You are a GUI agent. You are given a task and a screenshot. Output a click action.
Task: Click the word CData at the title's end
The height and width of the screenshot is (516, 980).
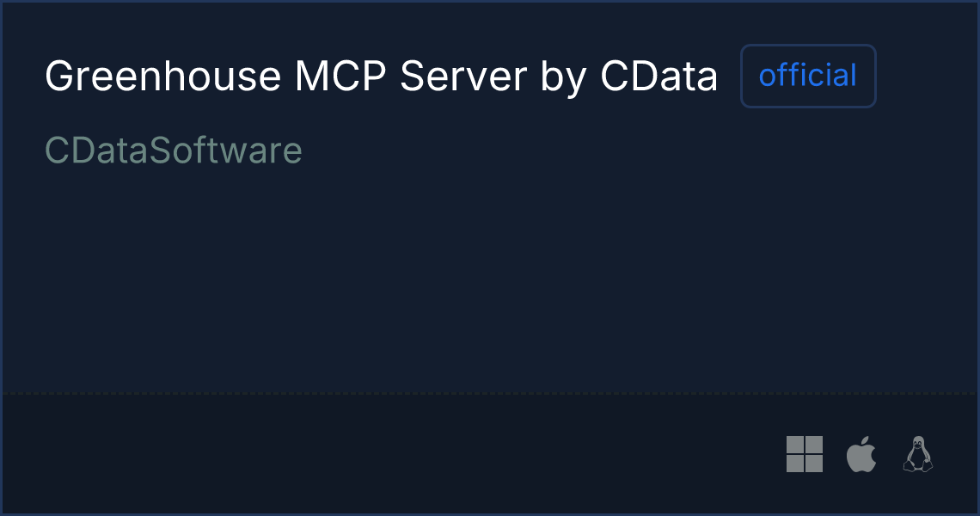(x=658, y=77)
